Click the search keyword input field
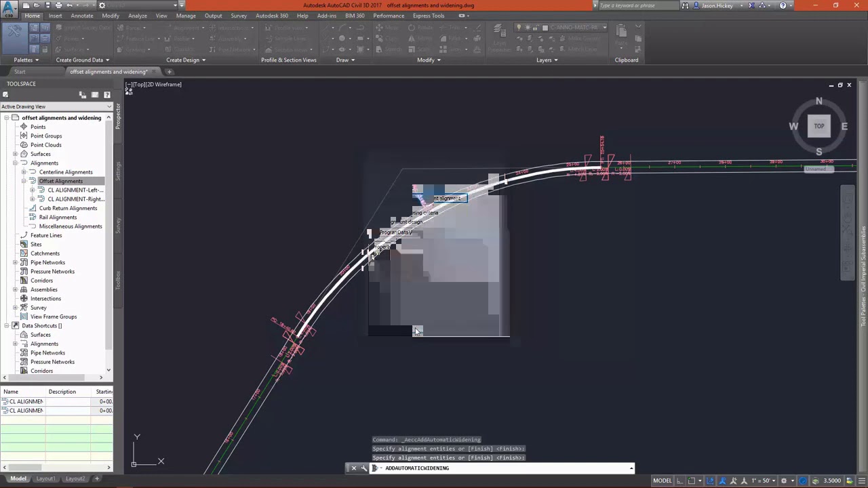868x488 pixels. click(637, 5)
